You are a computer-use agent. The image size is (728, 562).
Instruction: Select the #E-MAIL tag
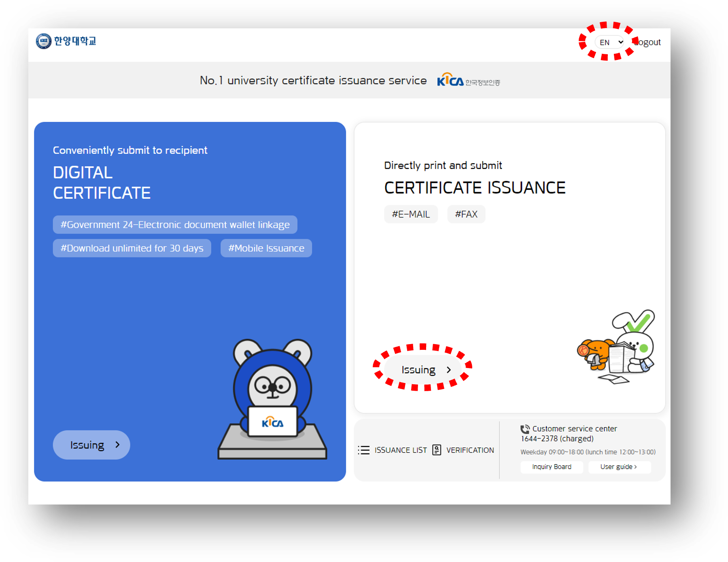(x=411, y=214)
